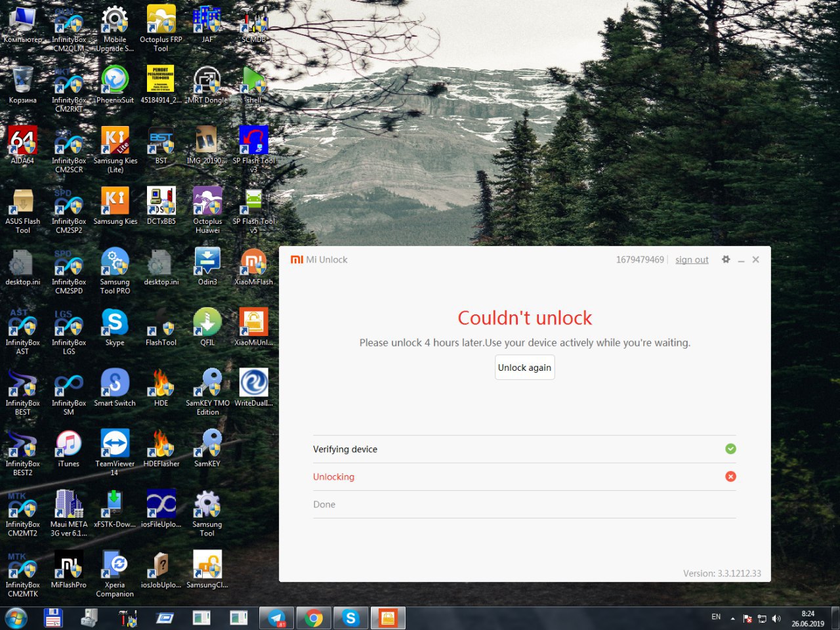The image size is (840, 630).
Task: Open the HDEFlasher desktop icon
Action: pyautogui.click(x=161, y=449)
